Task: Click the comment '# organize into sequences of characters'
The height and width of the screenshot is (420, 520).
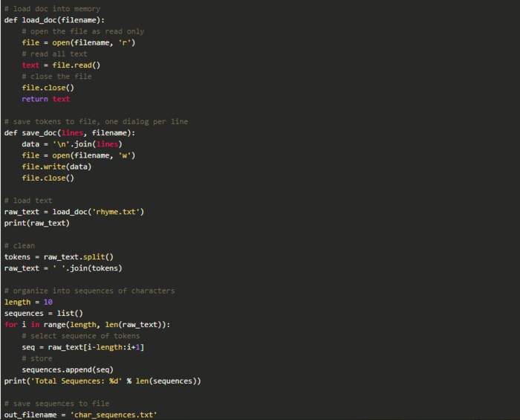Action: (90, 291)
